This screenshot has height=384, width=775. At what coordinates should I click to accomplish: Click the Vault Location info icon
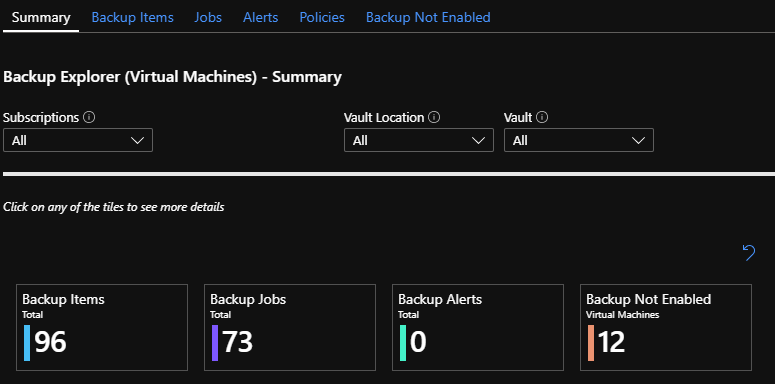(x=434, y=118)
